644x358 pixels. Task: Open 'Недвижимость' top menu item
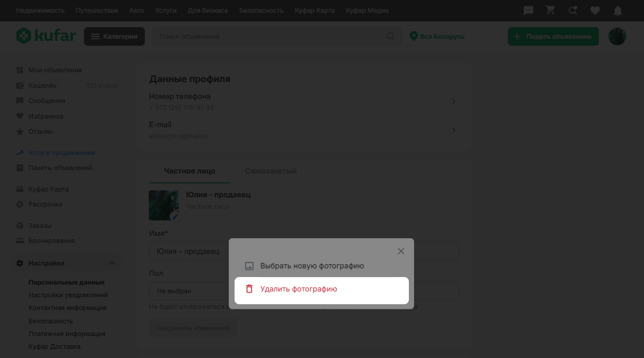(x=41, y=10)
